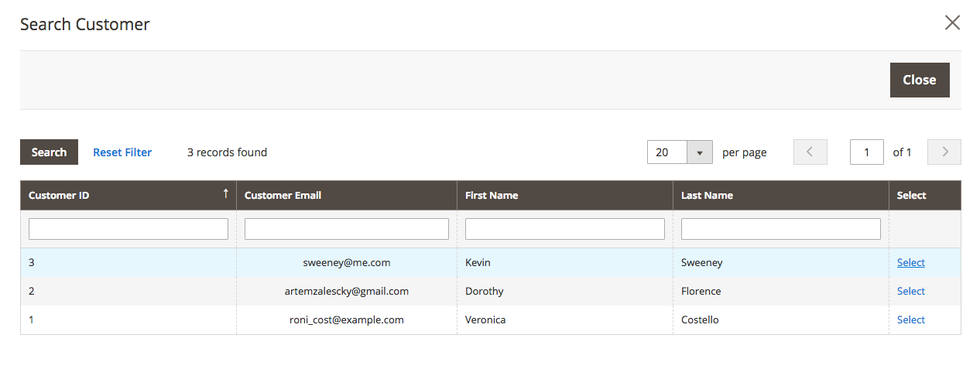The image size is (980, 369).
Task: Focus the First Name filter field
Action: [x=565, y=229]
